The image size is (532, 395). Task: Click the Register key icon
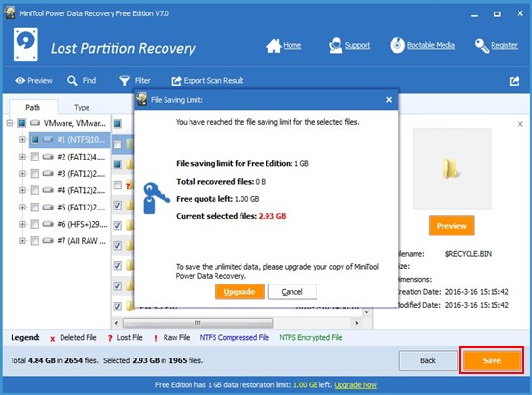(x=481, y=46)
